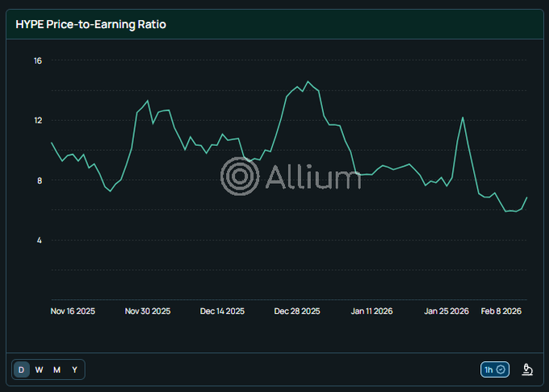
Task: Click the 4 value on y-axis
Action: pyautogui.click(x=38, y=240)
